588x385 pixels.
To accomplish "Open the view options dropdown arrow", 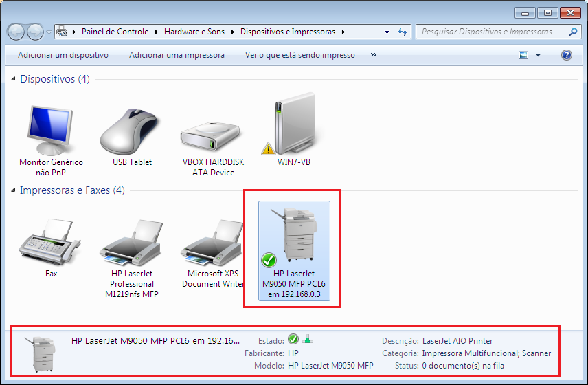I will (538, 55).
